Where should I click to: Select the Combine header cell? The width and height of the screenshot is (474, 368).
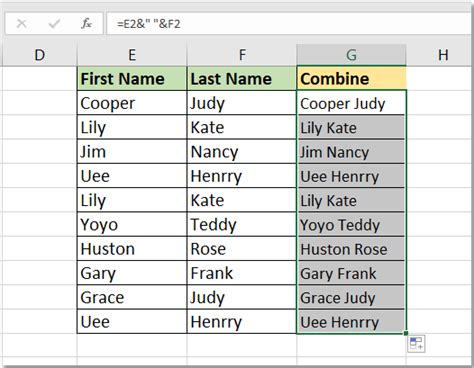point(351,79)
